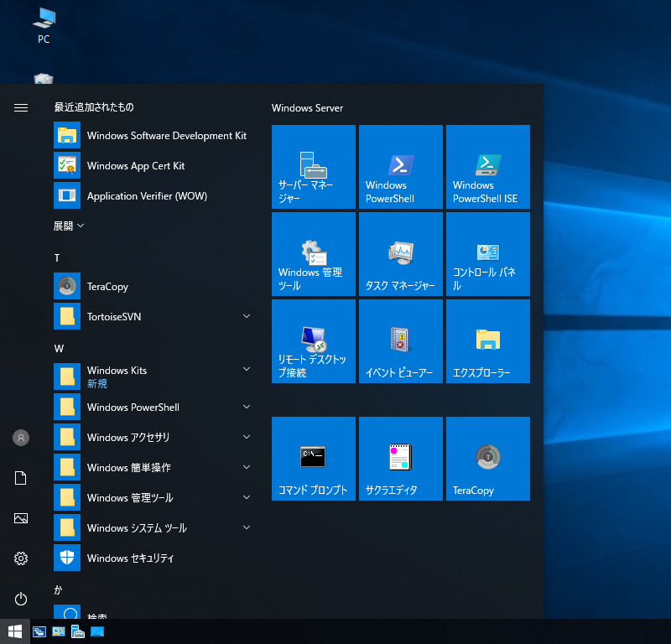Click the T letter header in app list

pos(57,258)
